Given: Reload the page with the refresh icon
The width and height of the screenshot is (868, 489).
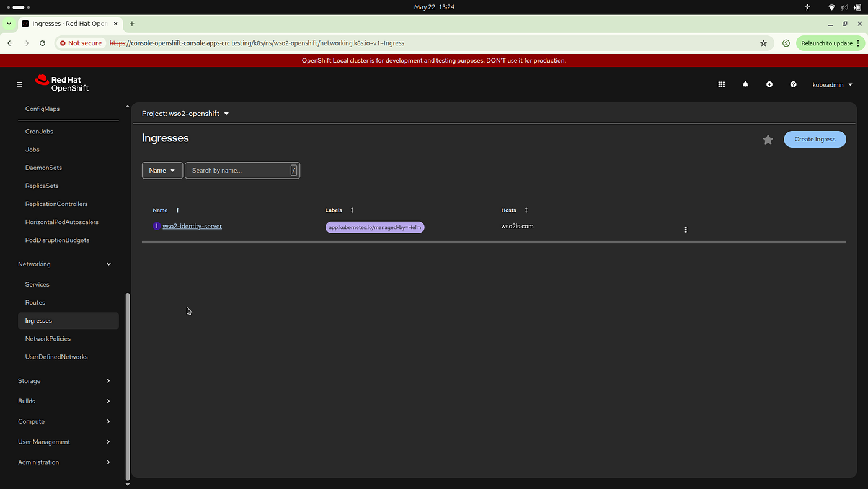Looking at the screenshot, I should tap(42, 43).
